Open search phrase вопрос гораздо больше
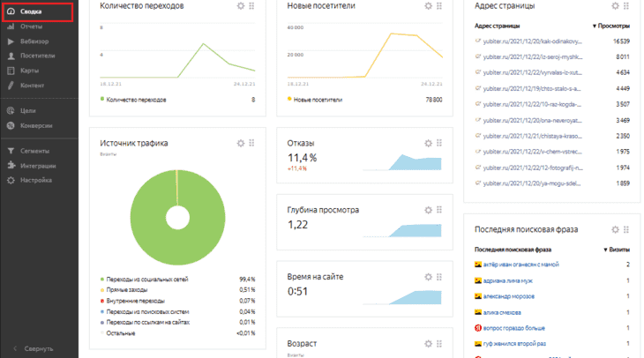This screenshot has width=644, height=358. pyautogui.click(x=513, y=328)
